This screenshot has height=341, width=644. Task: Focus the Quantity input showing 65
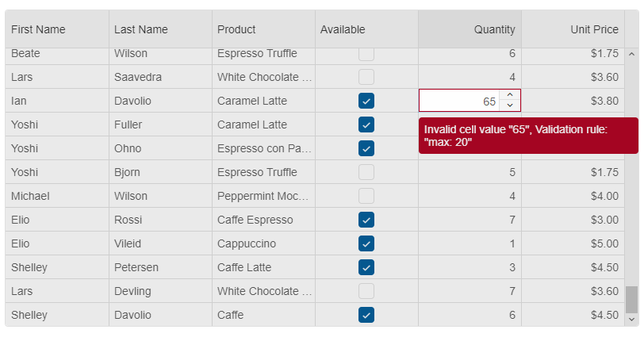pyautogui.click(x=460, y=102)
